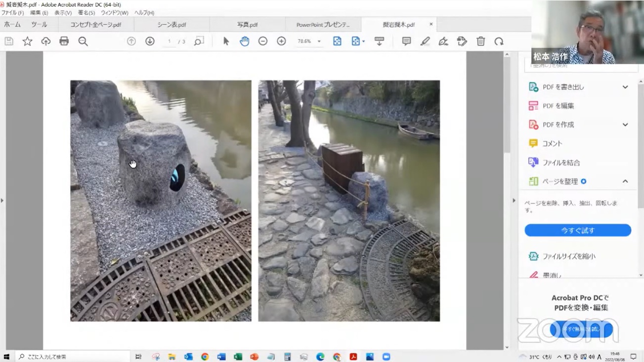Viewport: 644px width, 362px height.
Task: Open the 表示(V) menu
Action: pyautogui.click(x=63, y=12)
